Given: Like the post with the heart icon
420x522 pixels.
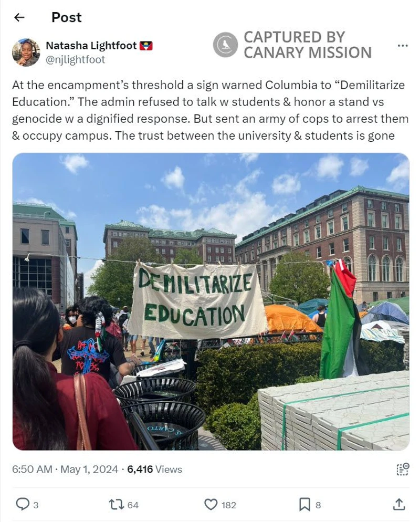Looking at the screenshot, I should click(211, 505).
